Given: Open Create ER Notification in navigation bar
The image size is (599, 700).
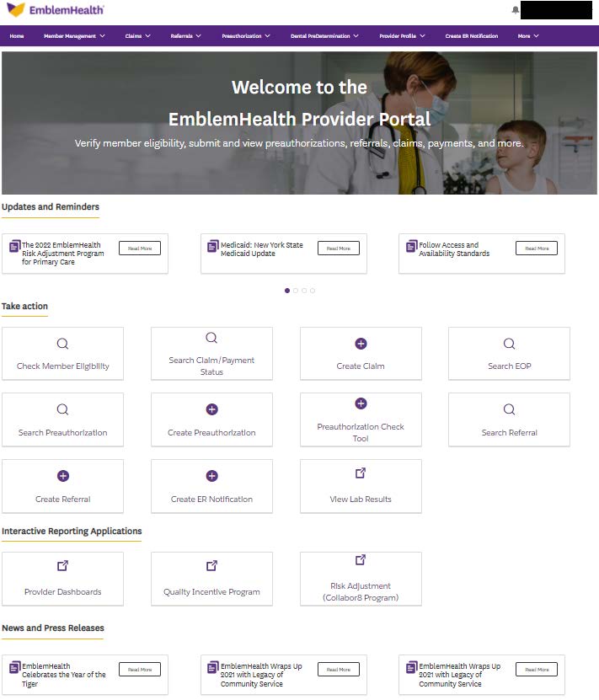Looking at the screenshot, I should pyautogui.click(x=471, y=36).
